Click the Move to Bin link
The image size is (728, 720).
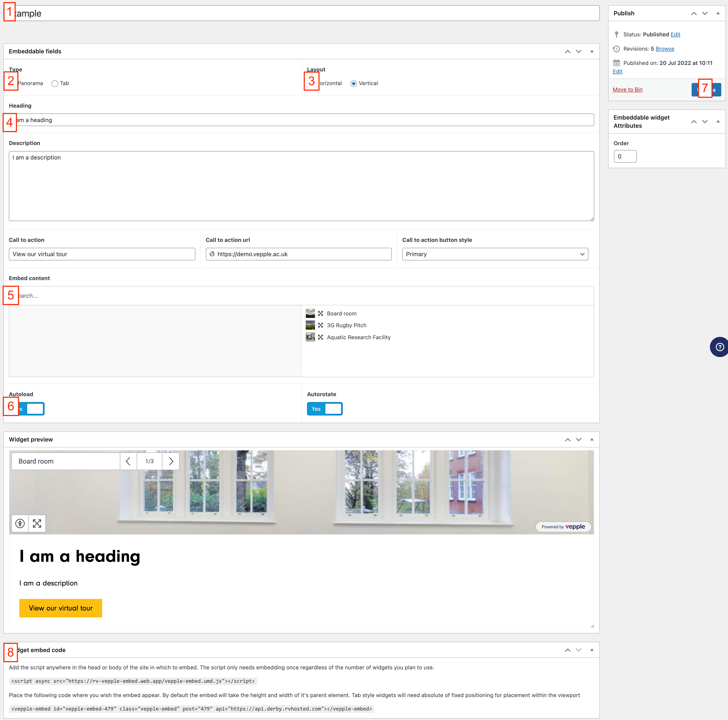point(627,89)
